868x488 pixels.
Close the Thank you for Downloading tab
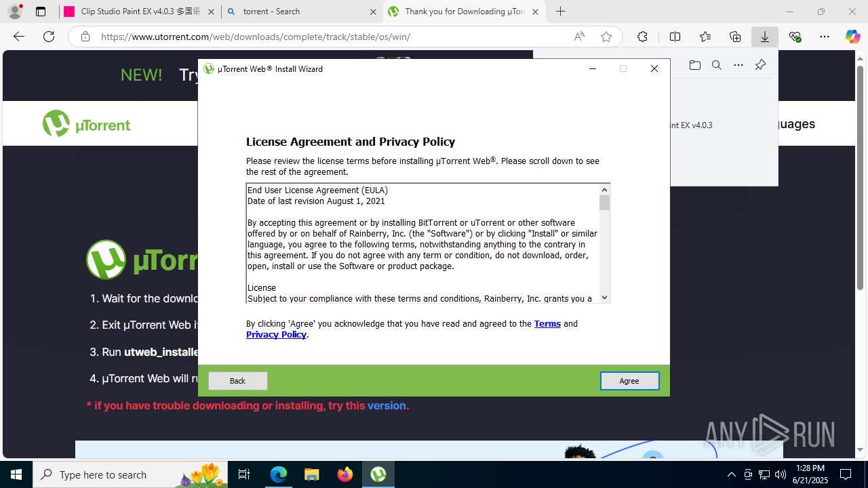point(535,12)
